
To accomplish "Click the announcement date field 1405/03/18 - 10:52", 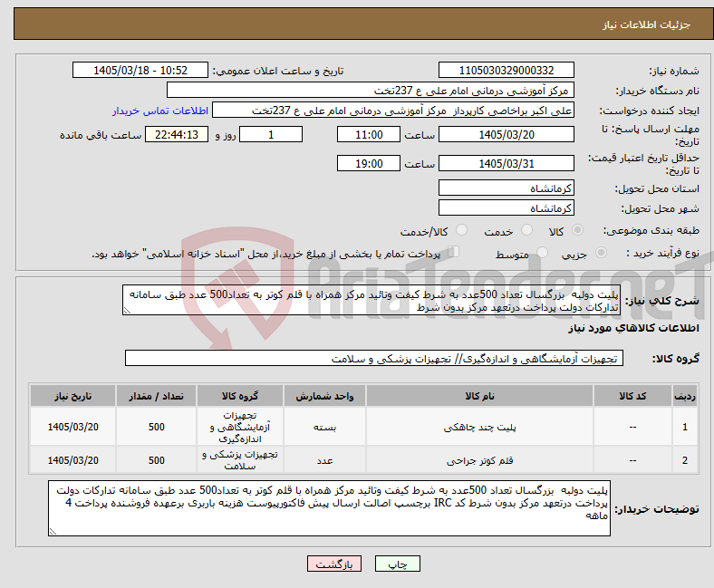I will pos(140,70).
